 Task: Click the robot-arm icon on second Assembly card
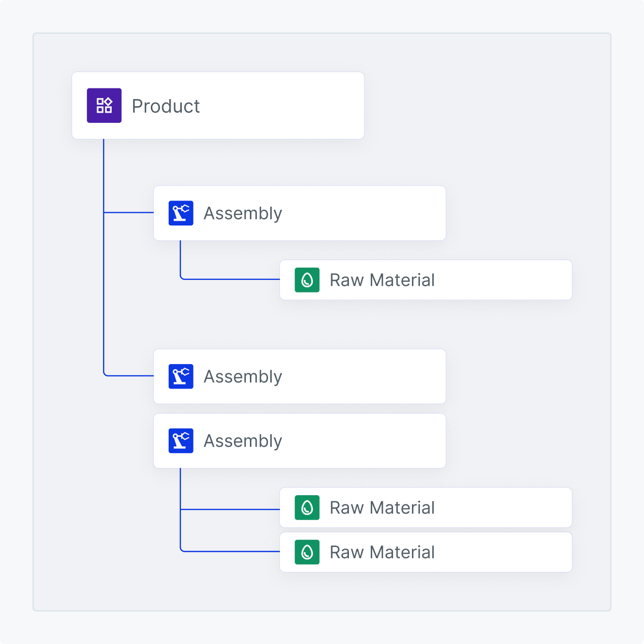181,376
